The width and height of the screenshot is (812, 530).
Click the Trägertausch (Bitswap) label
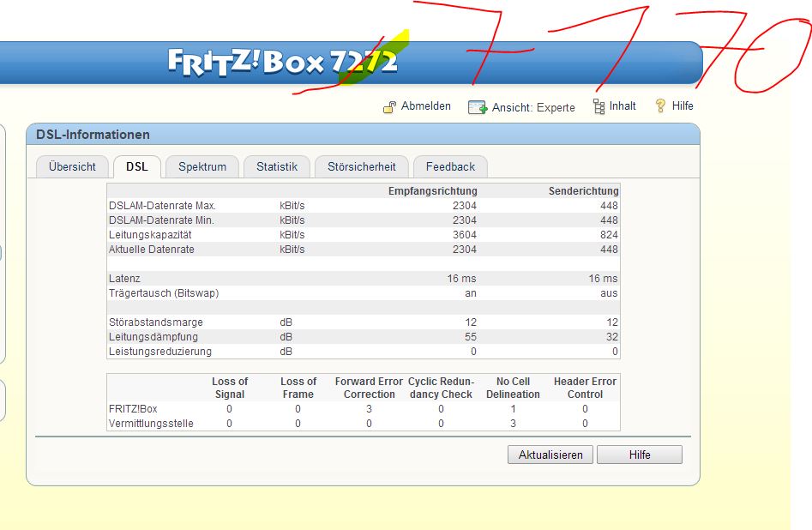pyautogui.click(x=164, y=292)
